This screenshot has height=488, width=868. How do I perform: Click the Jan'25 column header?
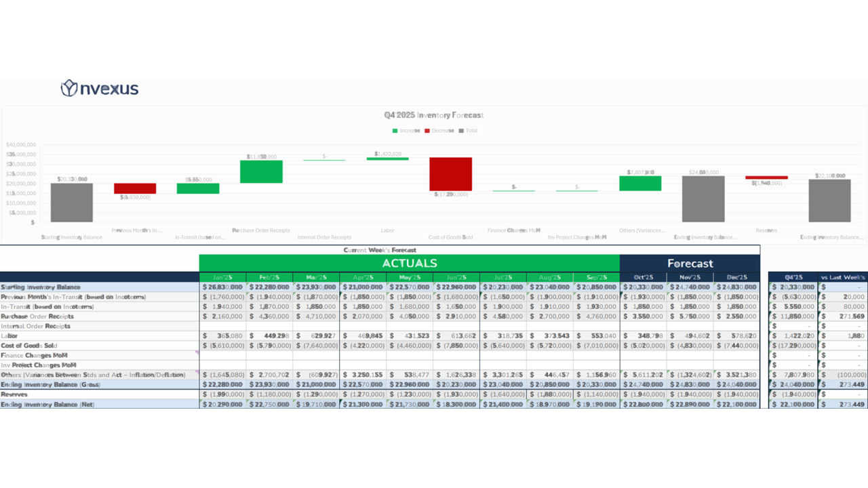pos(222,277)
